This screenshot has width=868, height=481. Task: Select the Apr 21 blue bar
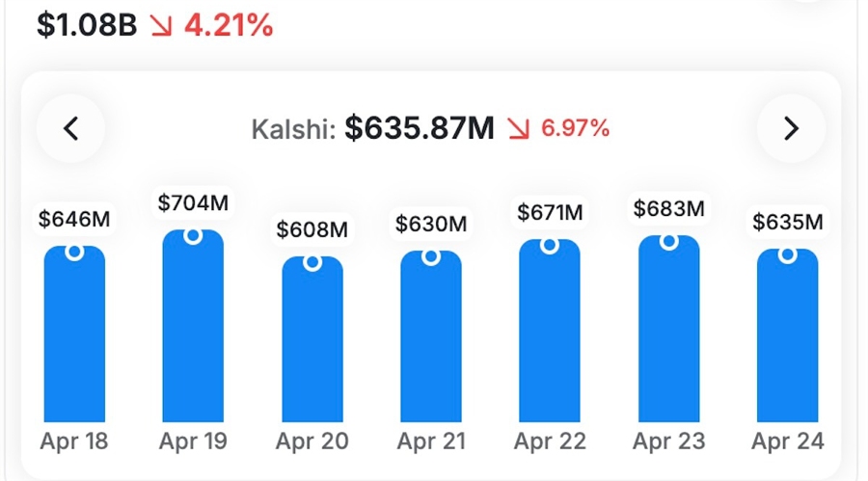[x=431, y=342]
